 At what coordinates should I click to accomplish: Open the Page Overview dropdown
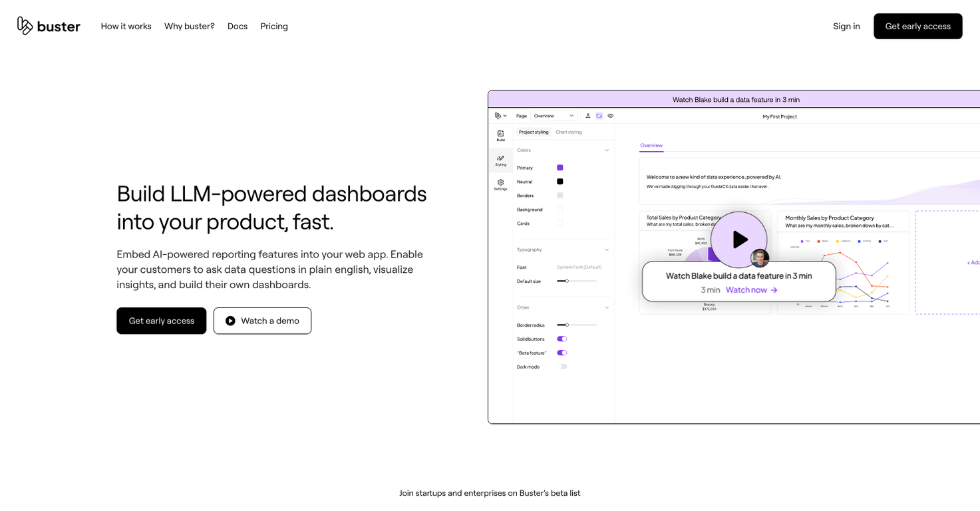click(x=553, y=116)
